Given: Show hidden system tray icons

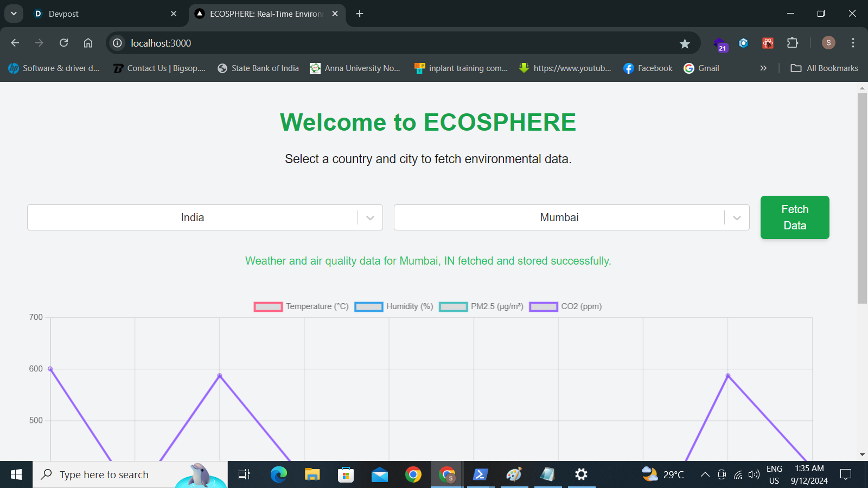Looking at the screenshot, I should (x=705, y=474).
